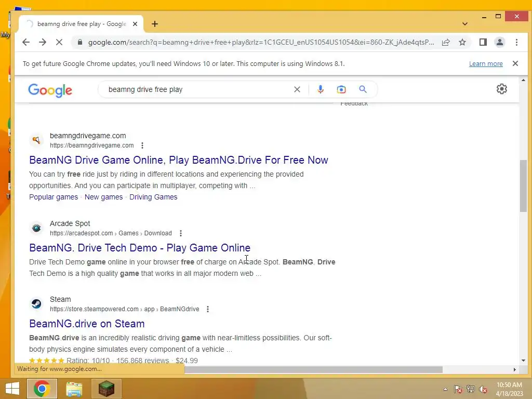
Task: Search by image camera icon
Action: pyautogui.click(x=341, y=89)
